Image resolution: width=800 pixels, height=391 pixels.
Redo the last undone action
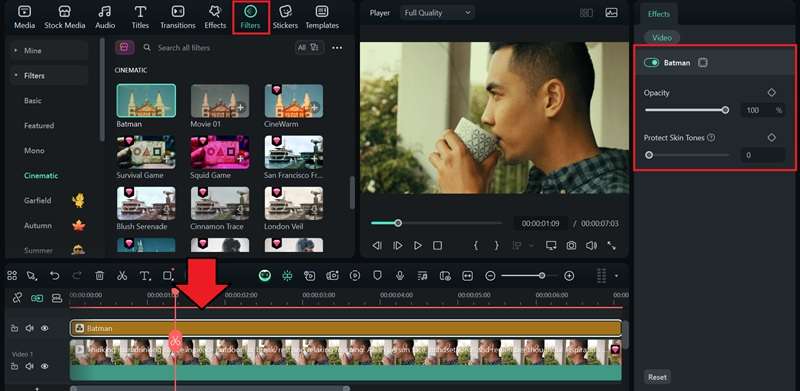point(77,276)
